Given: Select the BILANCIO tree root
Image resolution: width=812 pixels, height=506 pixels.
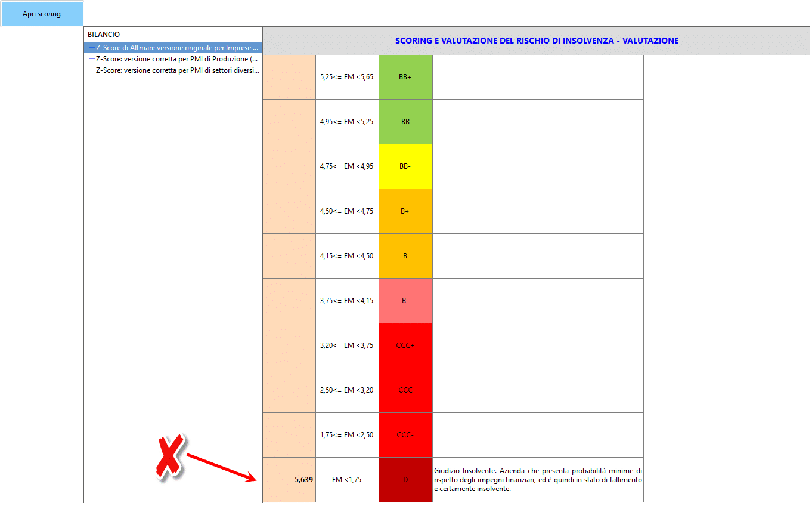Looking at the screenshot, I should [x=104, y=35].
